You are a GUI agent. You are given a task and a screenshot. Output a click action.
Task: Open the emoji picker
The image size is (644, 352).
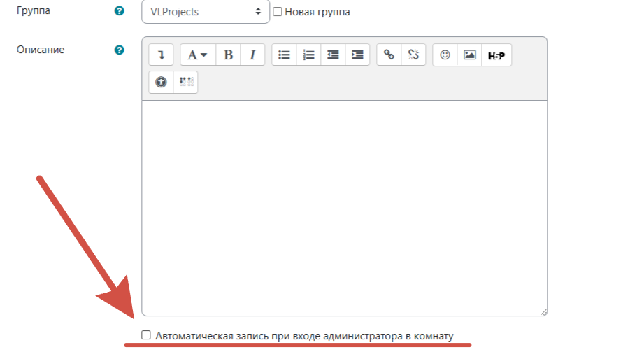[445, 55]
